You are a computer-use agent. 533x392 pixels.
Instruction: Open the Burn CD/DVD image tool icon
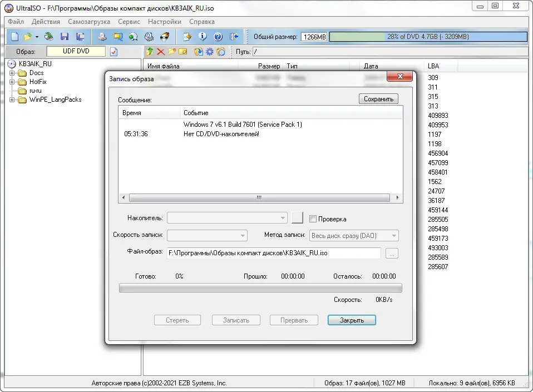[x=164, y=37]
